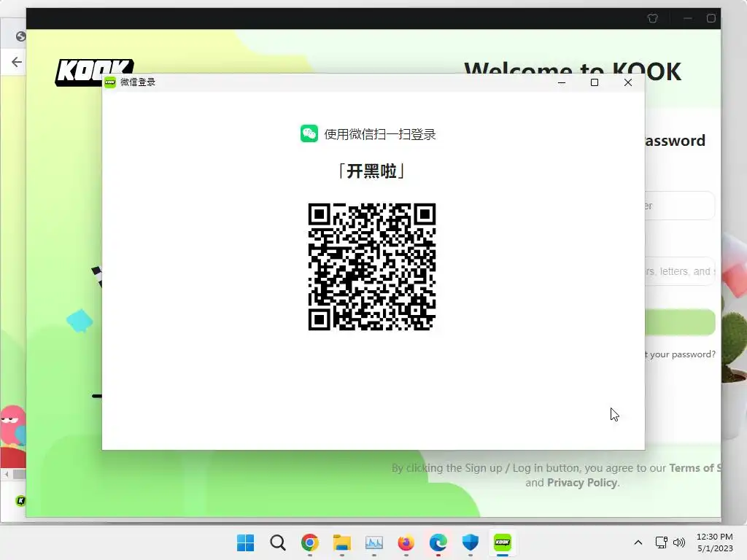This screenshot has width=747, height=560.
Task: Maximize the KOOK main window
Action: click(x=711, y=18)
